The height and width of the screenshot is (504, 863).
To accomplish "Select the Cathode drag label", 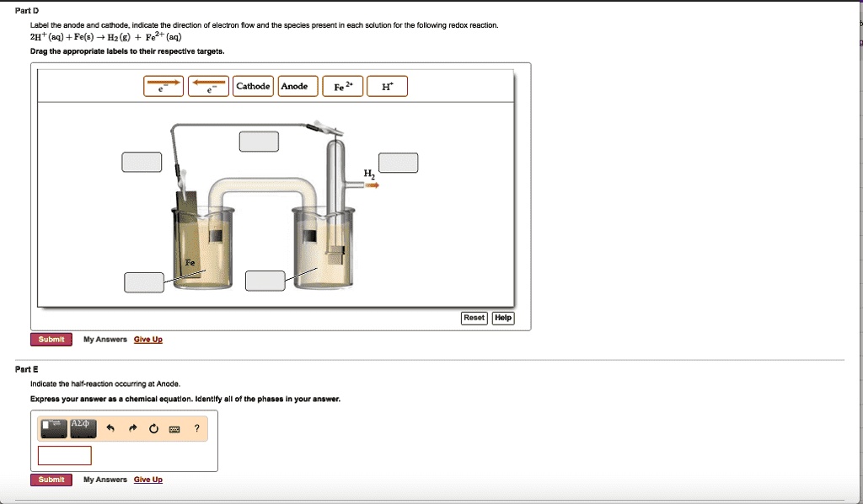I will point(253,85).
